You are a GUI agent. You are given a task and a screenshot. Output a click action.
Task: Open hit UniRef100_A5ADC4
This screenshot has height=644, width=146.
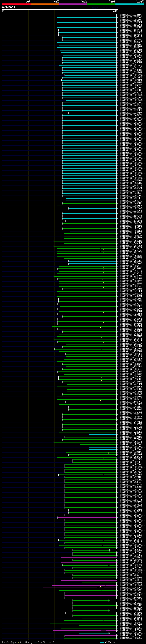click(131, 22)
